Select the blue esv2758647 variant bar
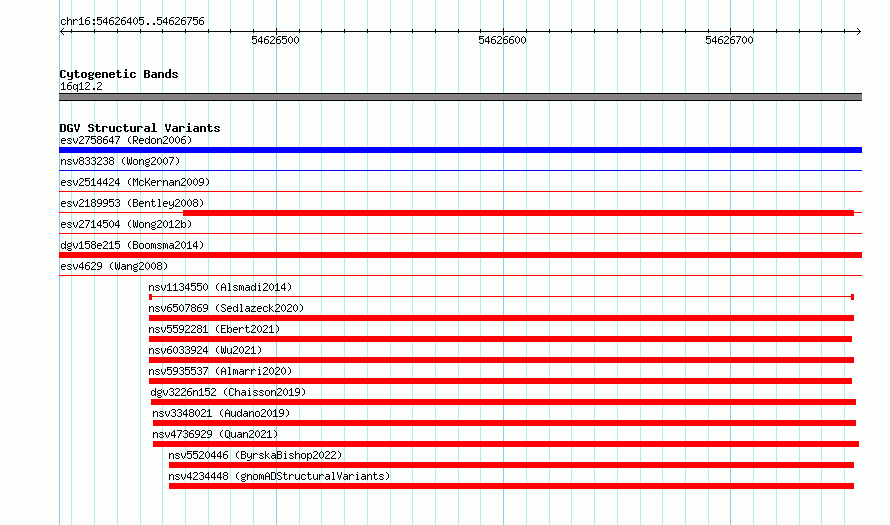Screen dimensions: 890x525 coord(460,150)
